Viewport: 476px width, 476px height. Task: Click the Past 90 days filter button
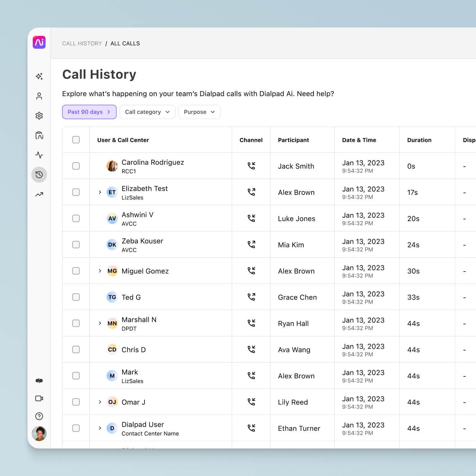89,112
